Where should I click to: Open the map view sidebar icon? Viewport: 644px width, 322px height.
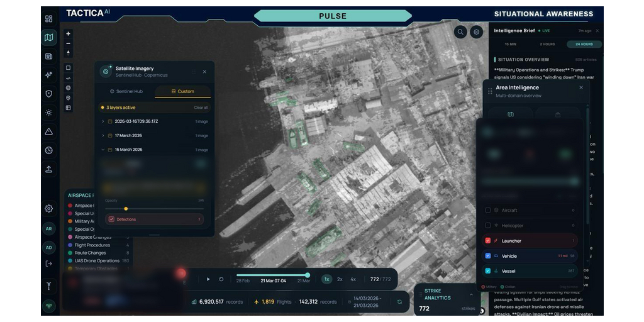click(49, 38)
